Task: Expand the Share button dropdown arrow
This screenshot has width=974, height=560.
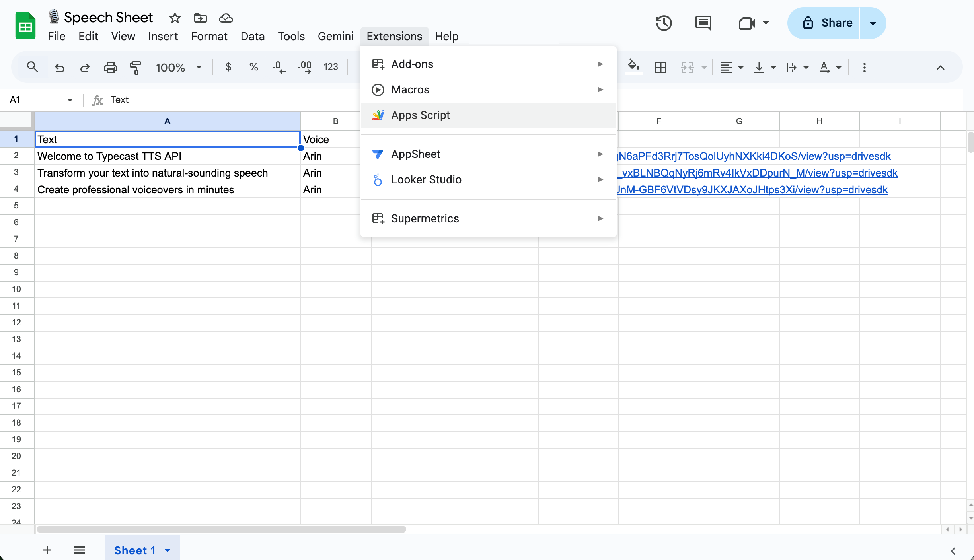Action: [872, 23]
